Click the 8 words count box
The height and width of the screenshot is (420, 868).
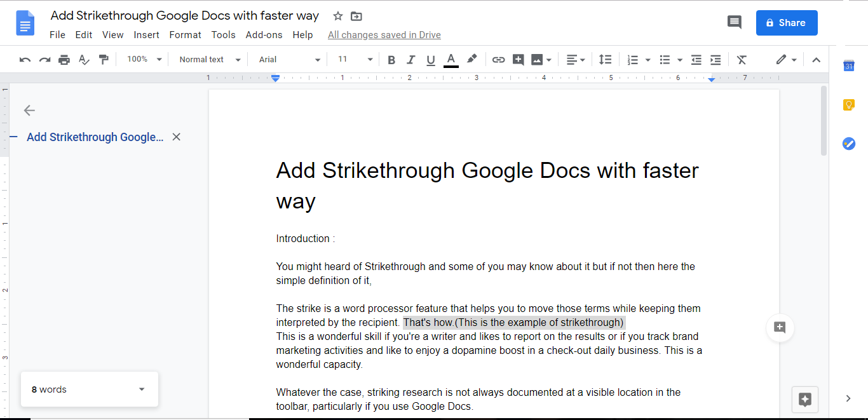90,390
